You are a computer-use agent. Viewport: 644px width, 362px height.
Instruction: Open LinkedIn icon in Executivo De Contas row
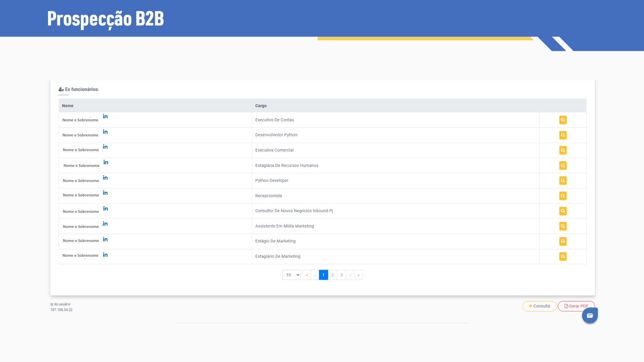click(105, 116)
